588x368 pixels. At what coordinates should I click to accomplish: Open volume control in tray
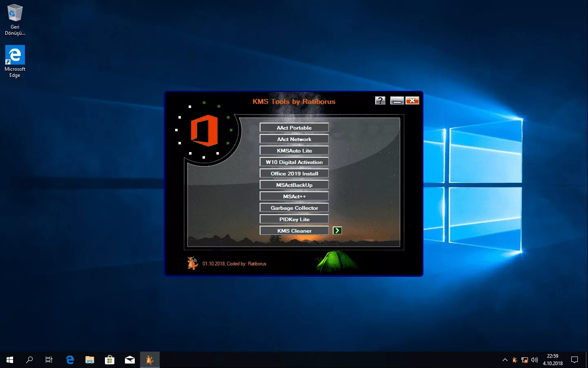point(535,360)
